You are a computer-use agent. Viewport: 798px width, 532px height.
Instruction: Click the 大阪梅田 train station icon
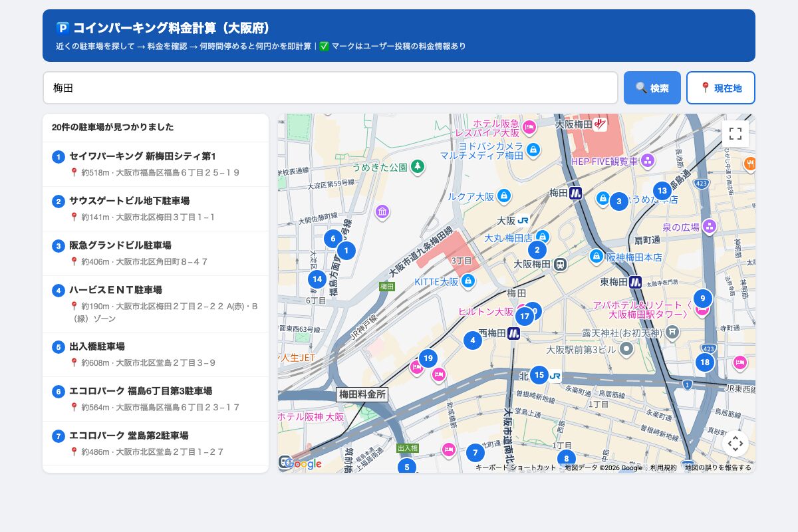click(x=561, y=264)
